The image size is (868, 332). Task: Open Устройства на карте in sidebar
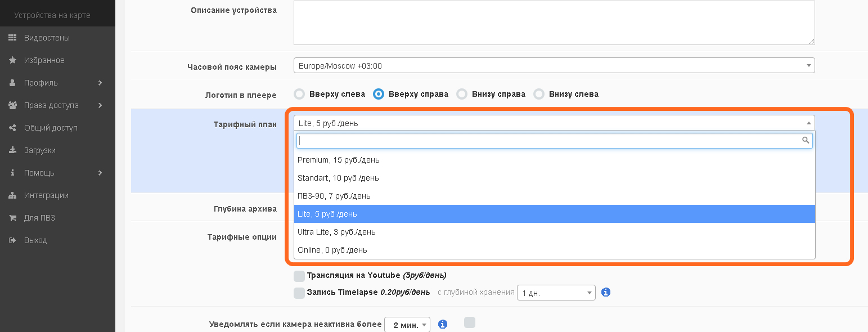coord(52,15)
